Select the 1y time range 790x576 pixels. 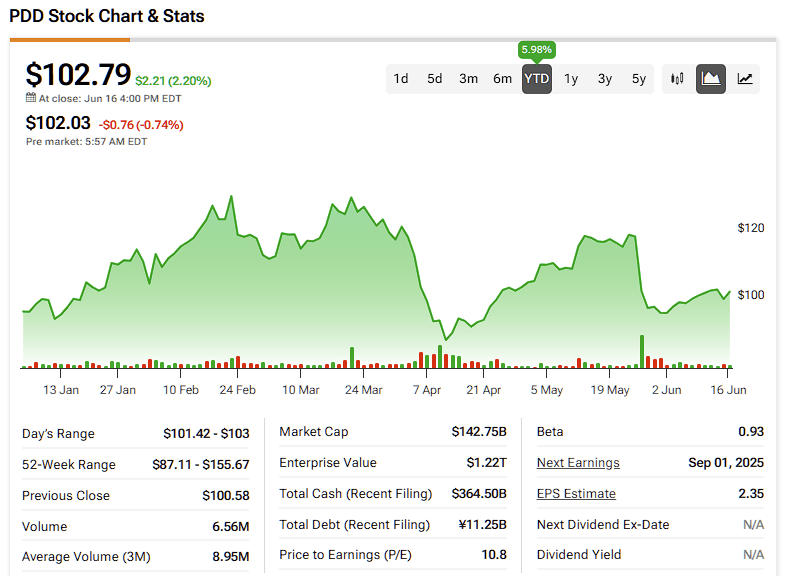[571, 79]
